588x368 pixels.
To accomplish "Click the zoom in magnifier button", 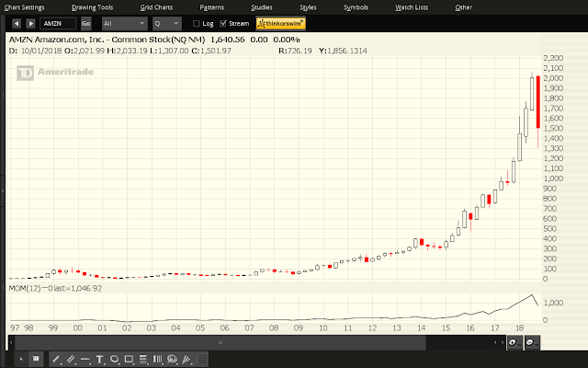I will [x=514, y=342].
